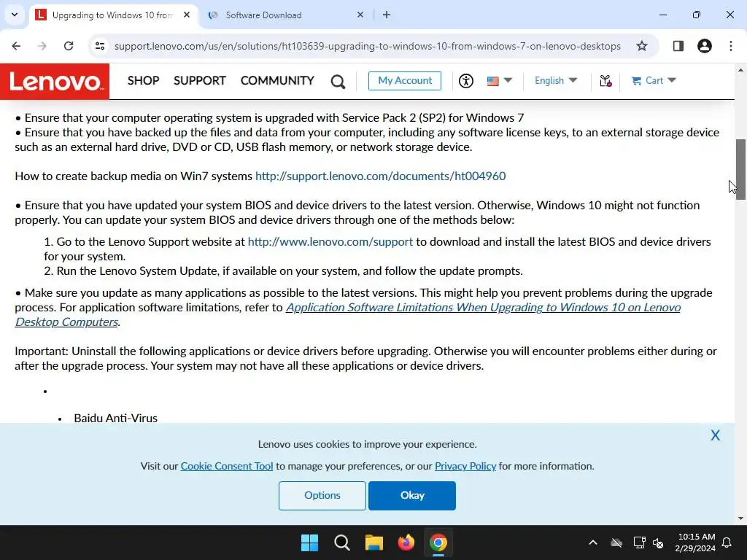Open the Chrome profile icon
This screenshot has width=747, height=560.
(x=704, y=46)
